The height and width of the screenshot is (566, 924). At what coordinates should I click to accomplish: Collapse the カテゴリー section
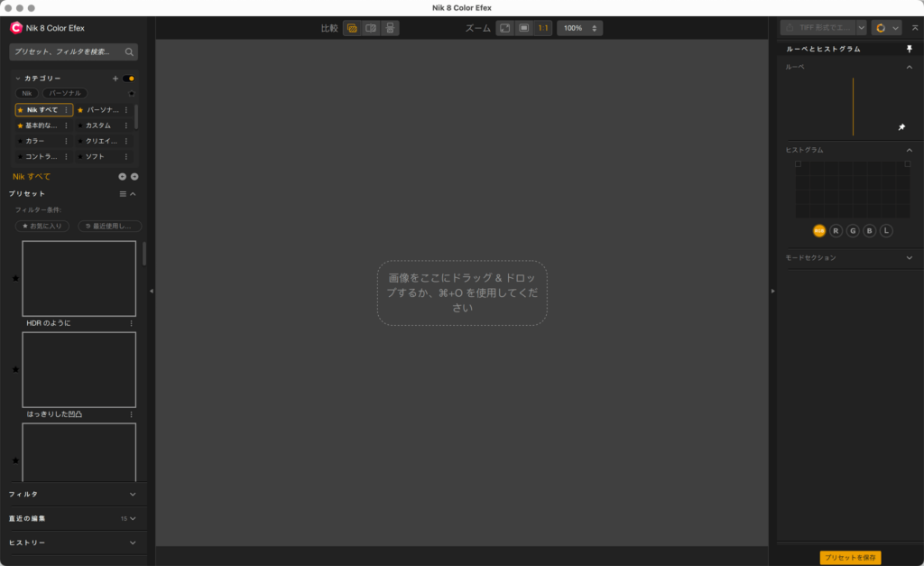tap(18, 79)
